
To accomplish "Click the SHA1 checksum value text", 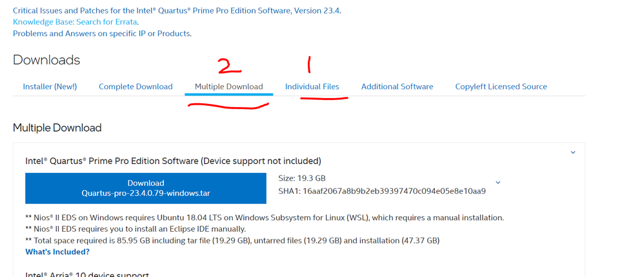I will click(x=394, y=191).
